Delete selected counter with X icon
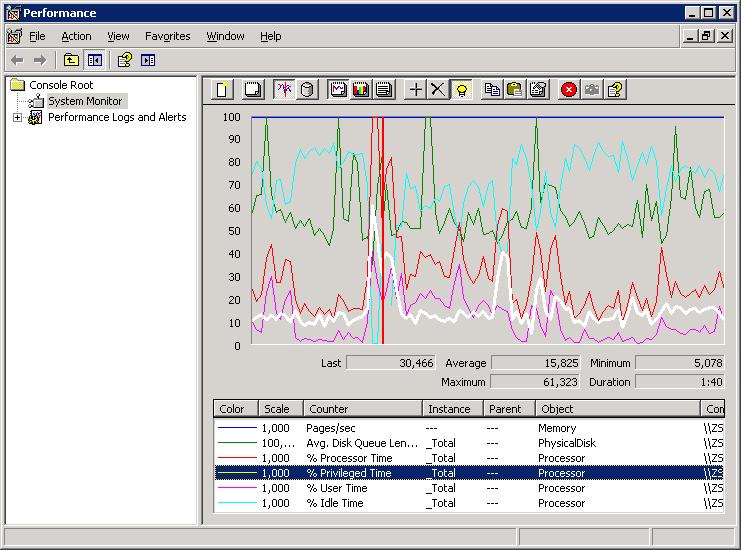This screenshot has width=741, height=550. coord(438,90)
